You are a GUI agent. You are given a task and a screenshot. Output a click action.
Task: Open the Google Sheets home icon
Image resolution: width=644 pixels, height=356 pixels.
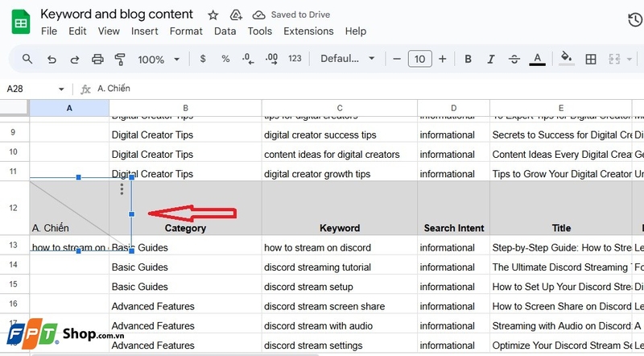[x=21, y=22]
